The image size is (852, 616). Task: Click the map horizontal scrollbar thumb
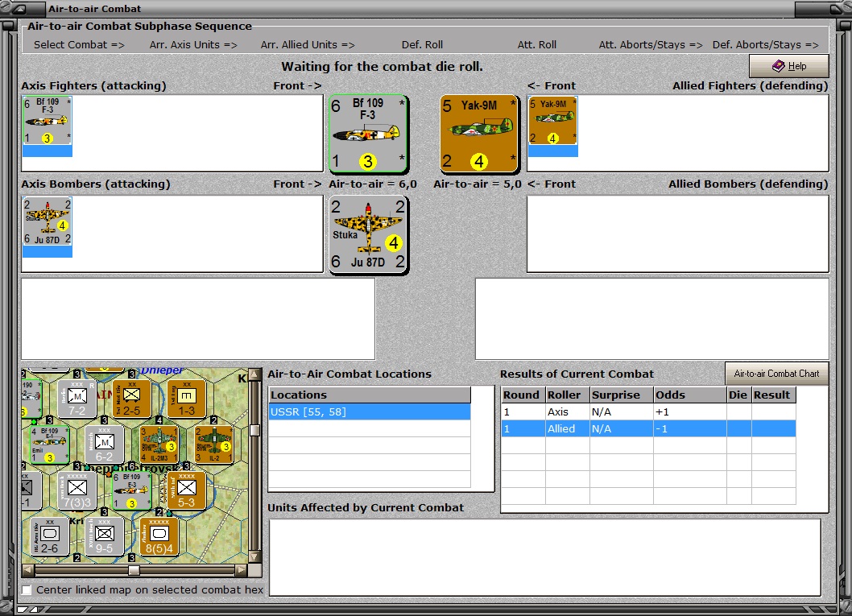click(134, 570)
